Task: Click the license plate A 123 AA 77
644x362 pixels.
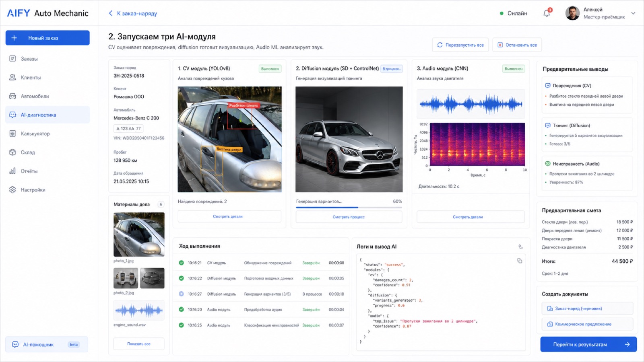Action: click(128, 129)
